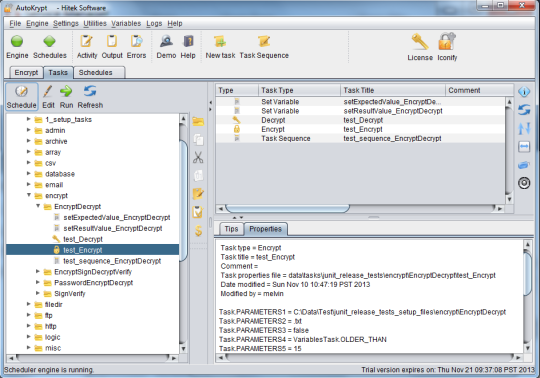Image resolution: width=540 pixels, height=378 pixels.
Task: Open the File menu
Action: (15, 23)
